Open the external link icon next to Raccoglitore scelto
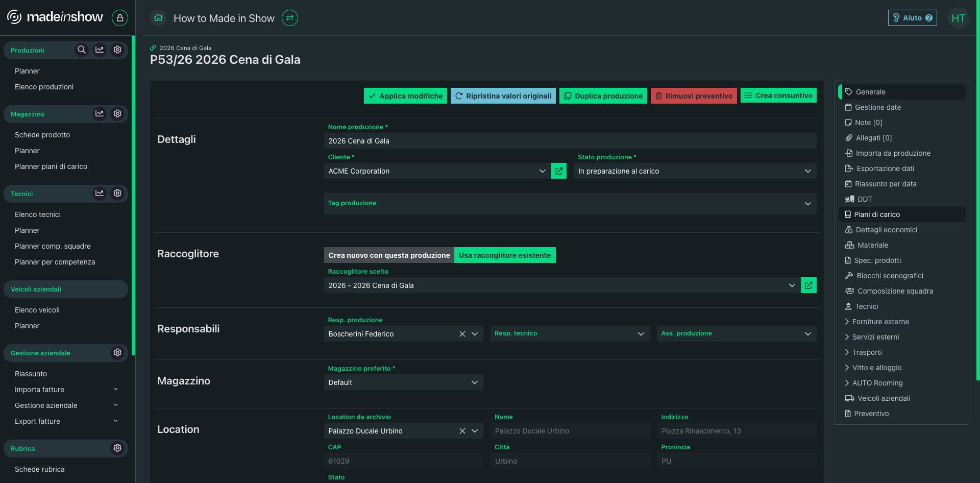 (808, 285)
